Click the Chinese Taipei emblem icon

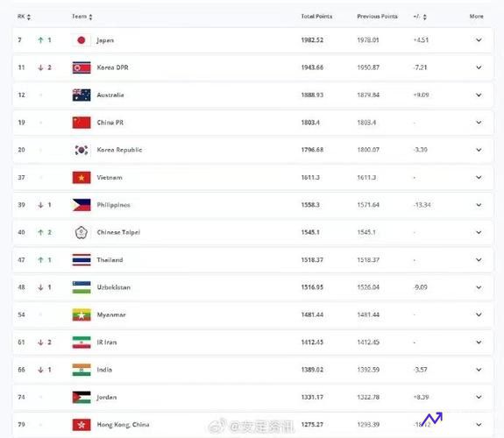click(82, 232)
